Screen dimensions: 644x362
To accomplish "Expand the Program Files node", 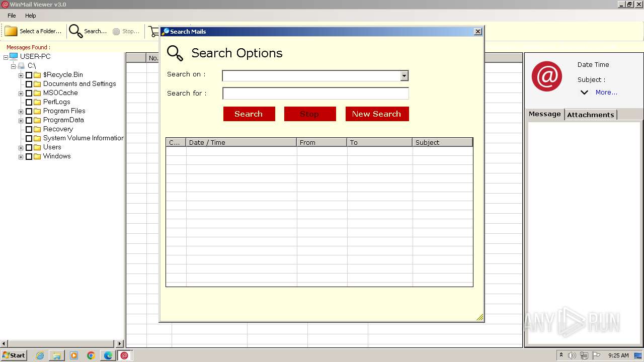I will pyautogui.click(x=21, y=112).
